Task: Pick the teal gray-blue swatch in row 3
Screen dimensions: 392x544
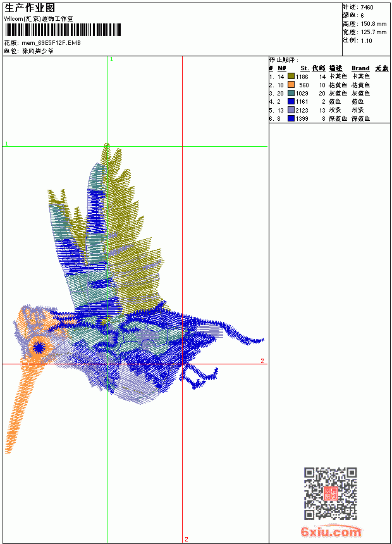Action: tap(291, 93)
